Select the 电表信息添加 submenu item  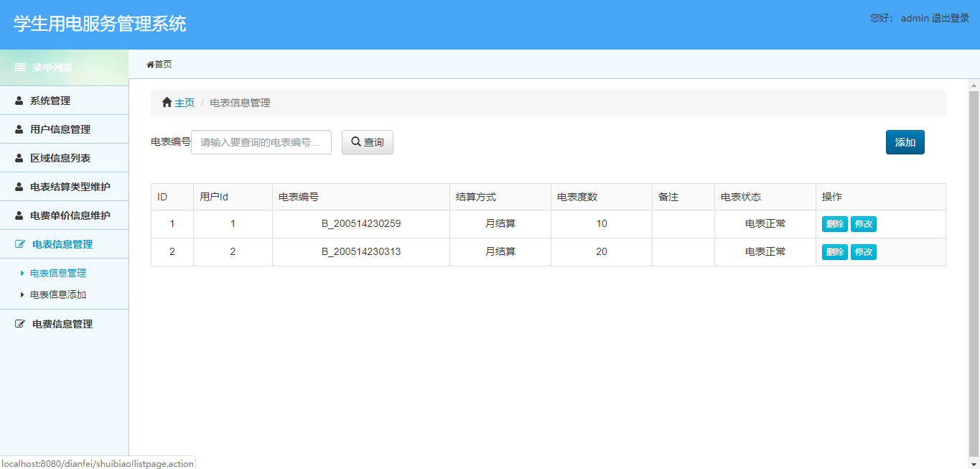[x=58, y=294]
